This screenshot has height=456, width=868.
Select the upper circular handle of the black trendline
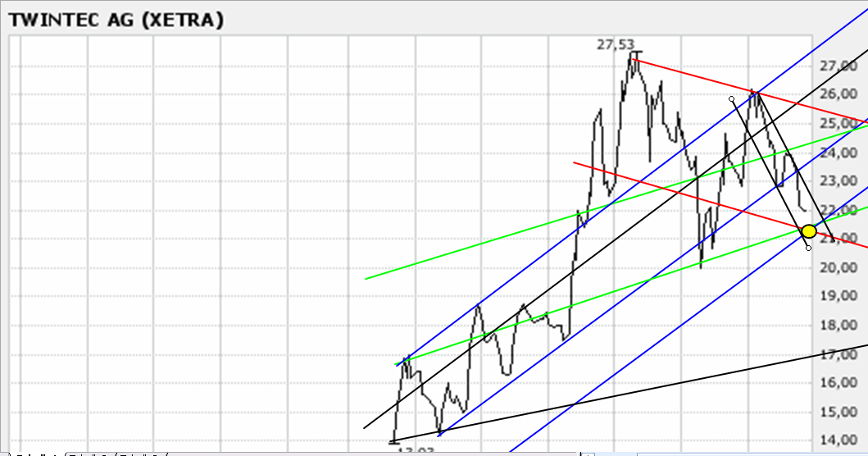732,99
